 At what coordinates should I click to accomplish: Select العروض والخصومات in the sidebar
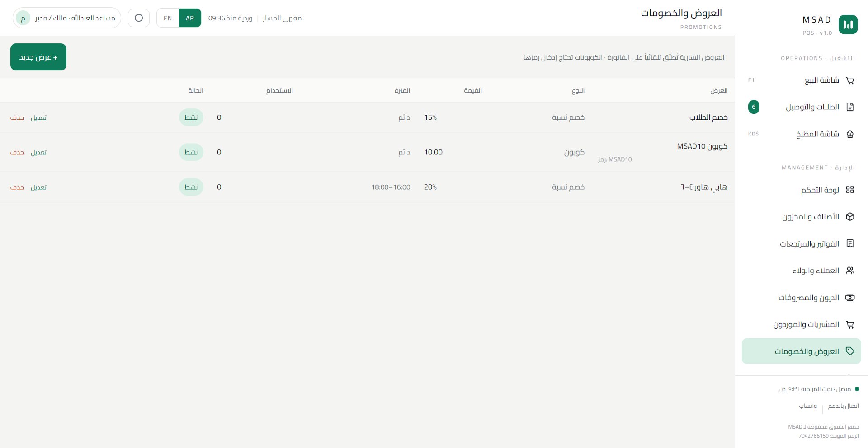click(802, 351)
